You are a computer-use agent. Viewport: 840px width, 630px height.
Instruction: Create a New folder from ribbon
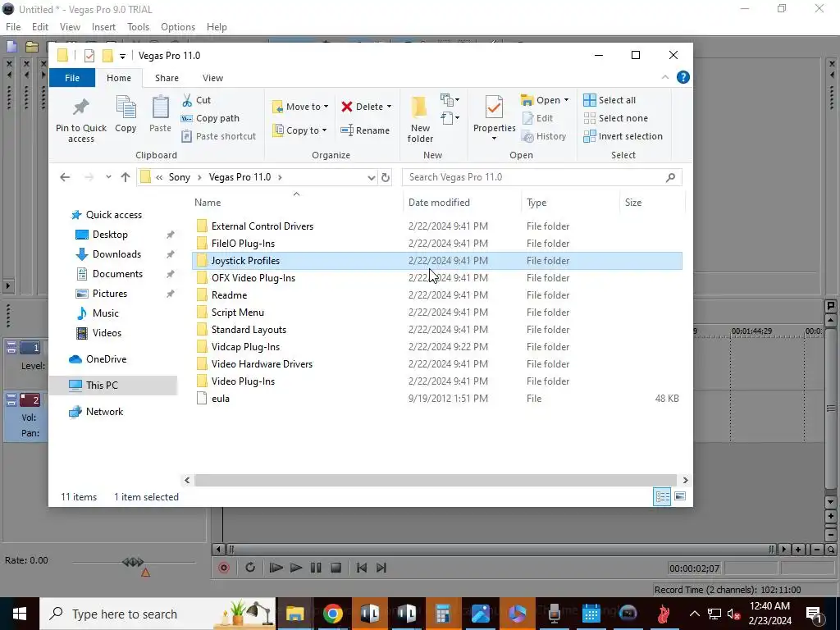click(x=420, y=120)
